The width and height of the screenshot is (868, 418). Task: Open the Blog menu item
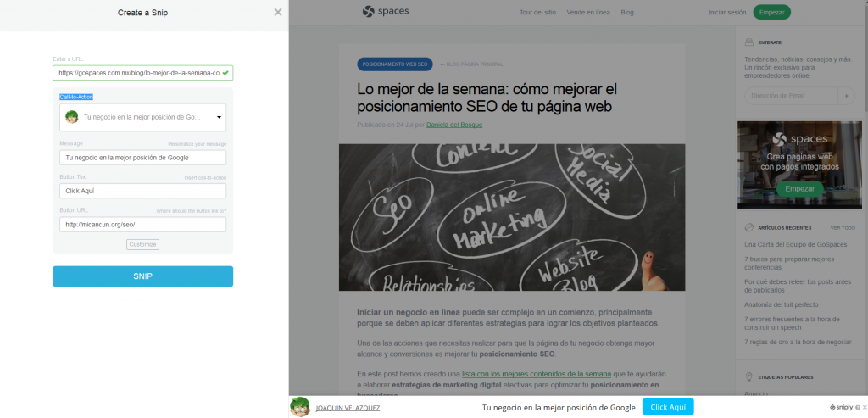[x=627, y=12]
